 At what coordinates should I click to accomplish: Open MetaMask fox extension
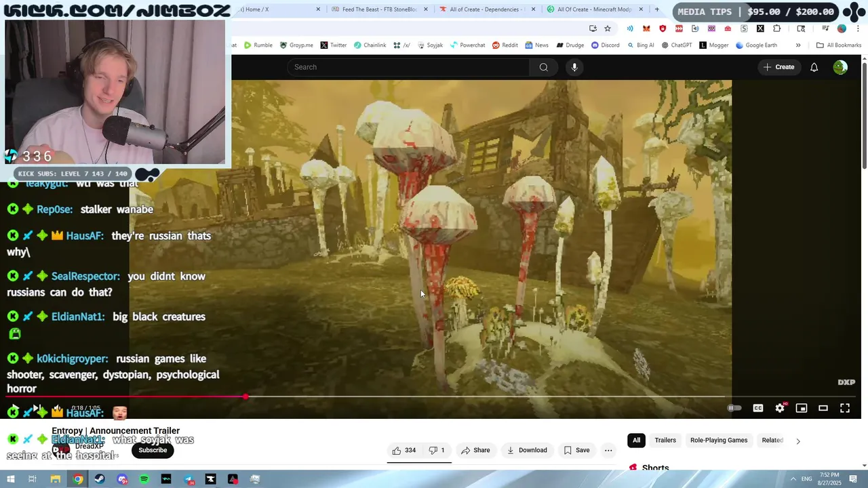(x=646, y=28)
